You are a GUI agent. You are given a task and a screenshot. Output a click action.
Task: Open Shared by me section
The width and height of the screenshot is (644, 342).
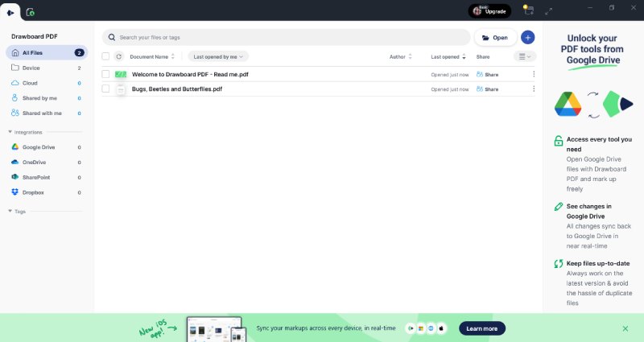(47, 98)
